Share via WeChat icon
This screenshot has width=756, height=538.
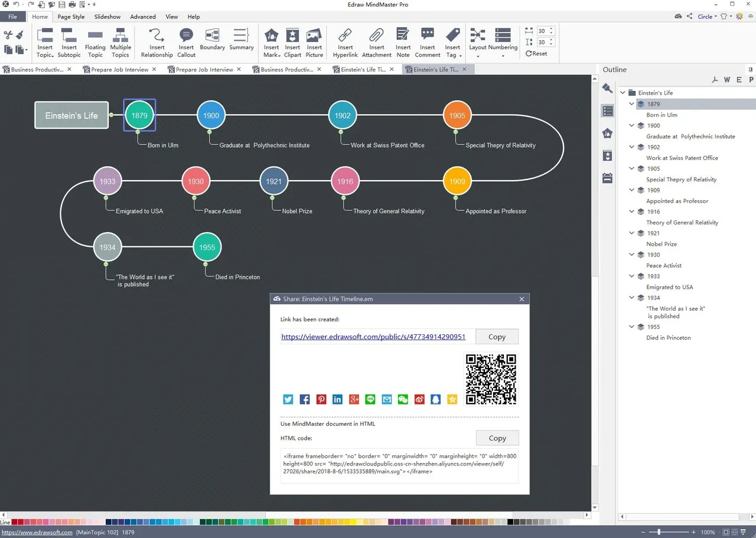[x=403, y=400]
